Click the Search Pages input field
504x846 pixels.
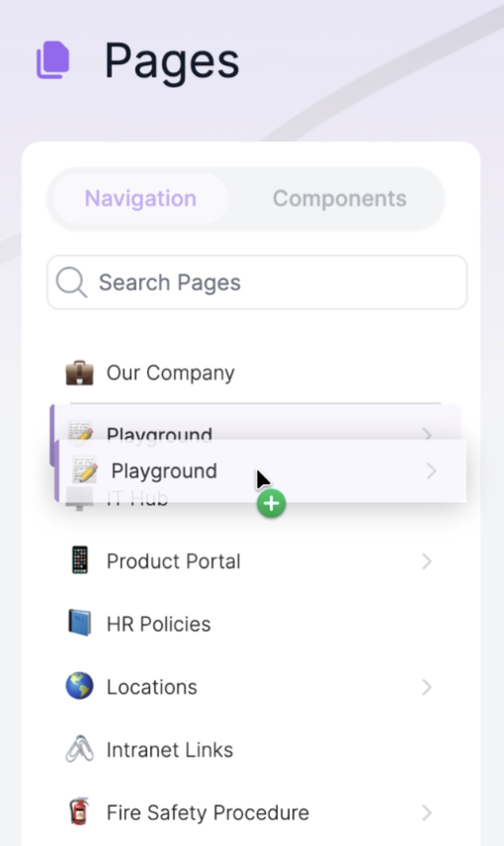tap(257, 283)
